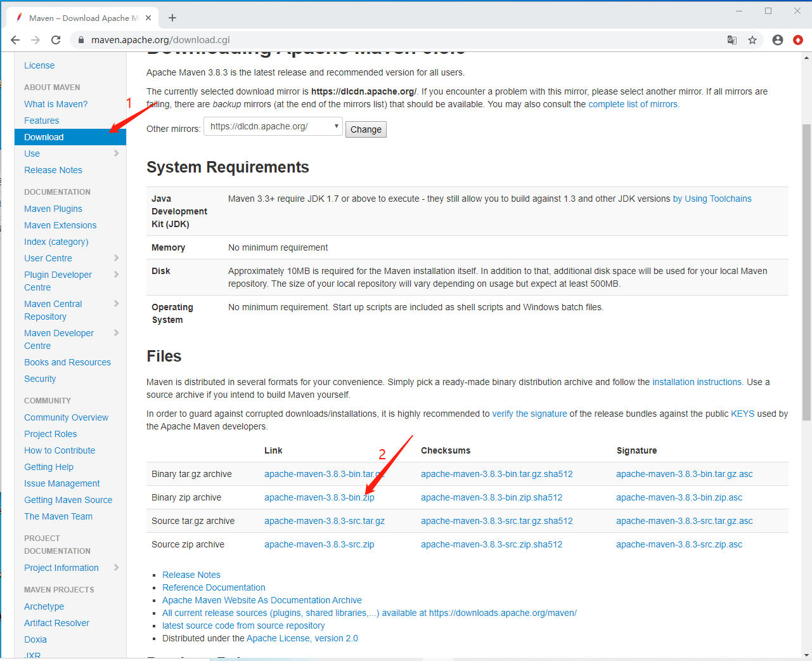Open apache-maven-3.8.3-src.zip.sha512 checksum
The width and height of the screenshot is (812, 661).
(492, 544)
